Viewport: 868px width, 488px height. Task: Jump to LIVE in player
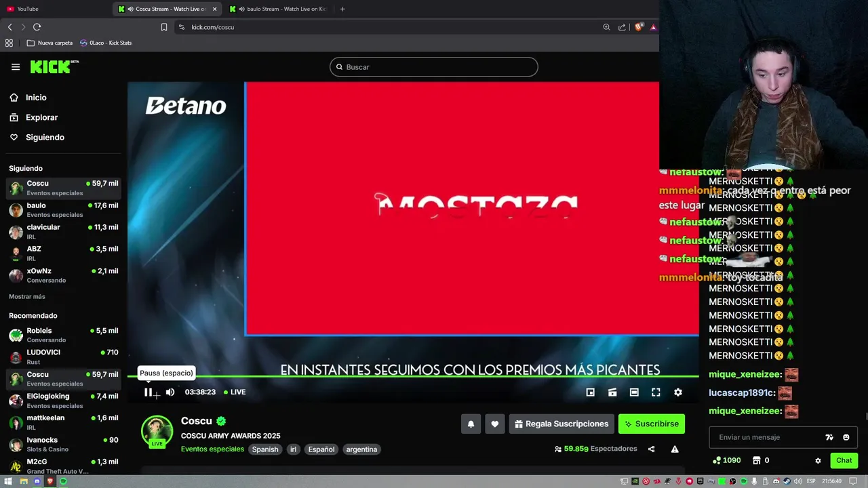235,392
